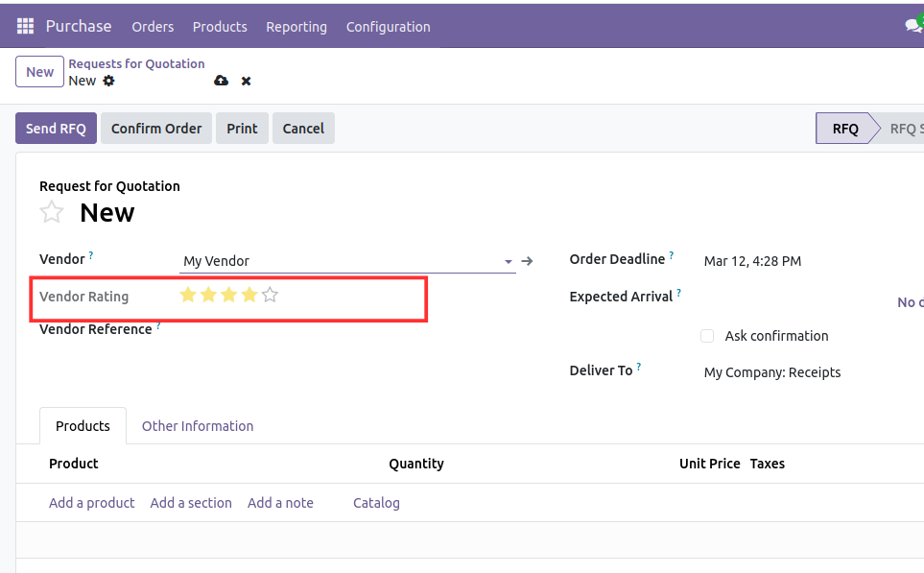
Task: Open the Reporting menu
Action: [x=296, y=27]
